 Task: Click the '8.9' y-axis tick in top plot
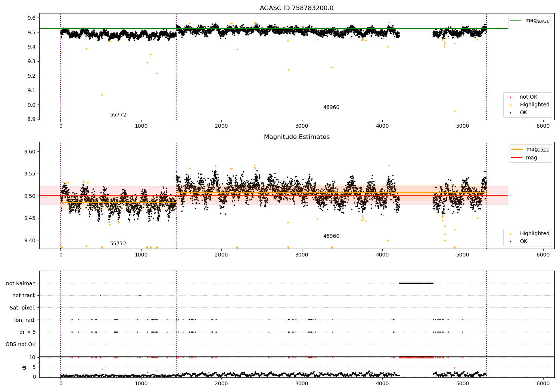point(31,119)
